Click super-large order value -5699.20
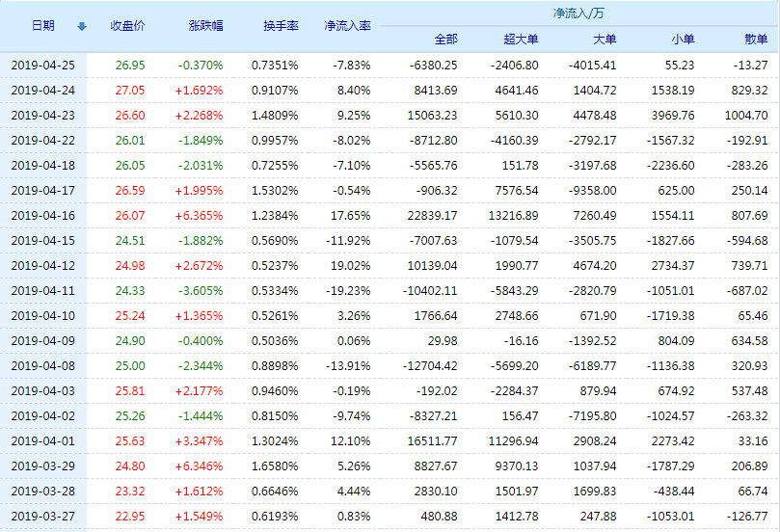 514,366
